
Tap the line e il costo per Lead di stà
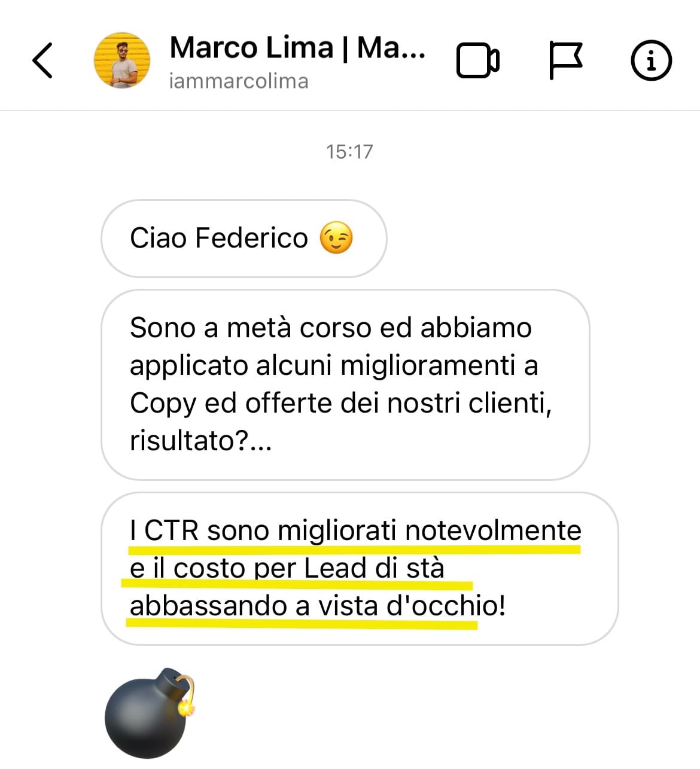click(287, 568)
